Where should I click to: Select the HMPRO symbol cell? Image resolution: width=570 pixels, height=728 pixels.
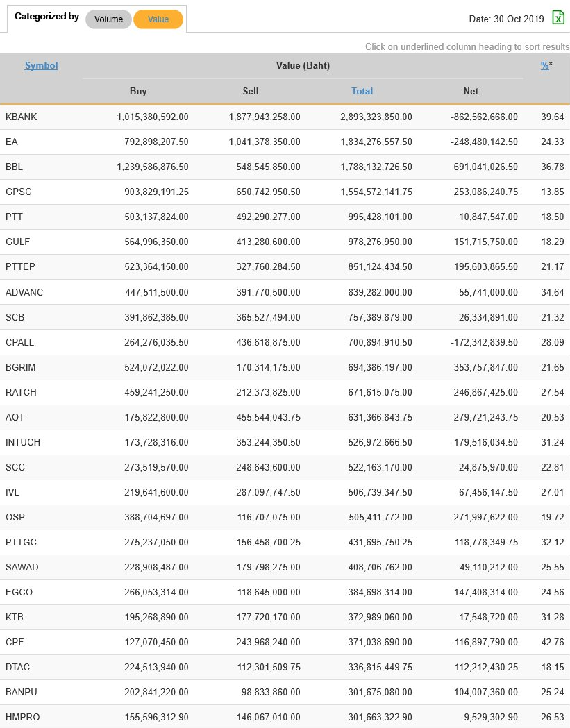tap(22, 717)
